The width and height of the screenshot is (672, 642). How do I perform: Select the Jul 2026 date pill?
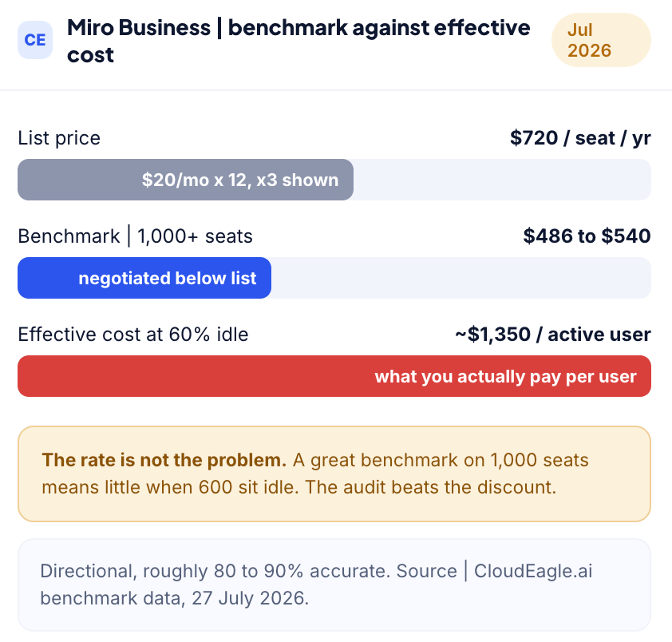click(601, 40)
